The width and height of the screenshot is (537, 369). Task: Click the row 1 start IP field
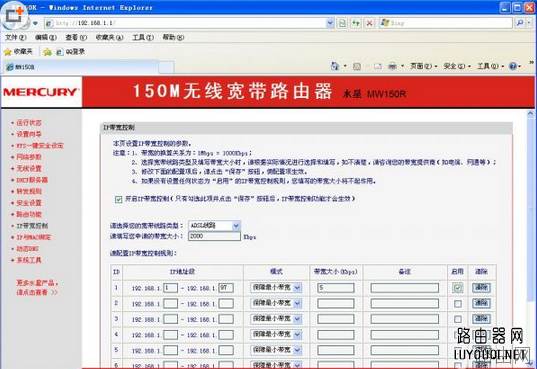click(x=171, y=287)
